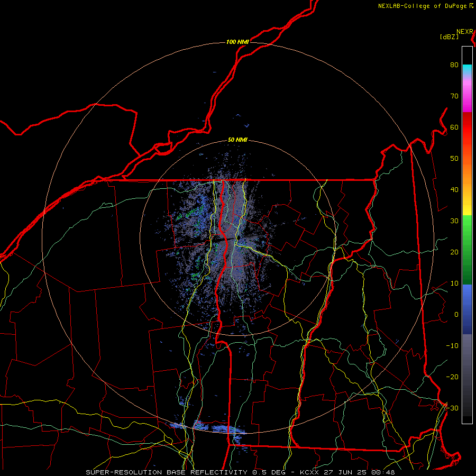
Task: Click the 100 NMI range ring label
Action: click(237, 42)
